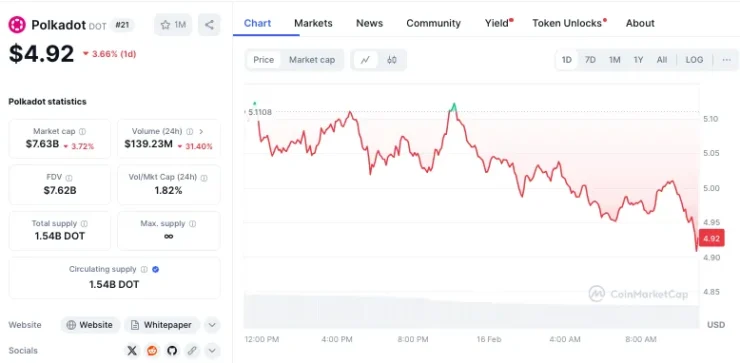Click the Whitepaper link button

162,325
